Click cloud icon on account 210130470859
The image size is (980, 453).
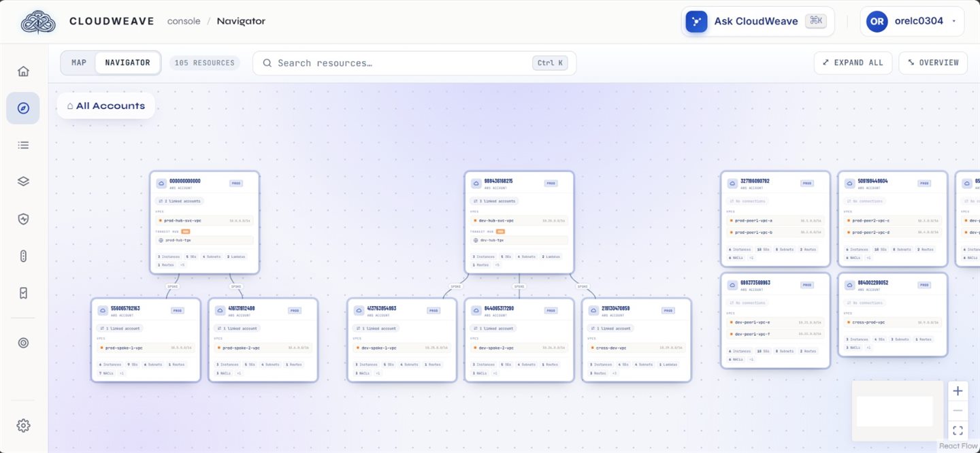(593, 311)
